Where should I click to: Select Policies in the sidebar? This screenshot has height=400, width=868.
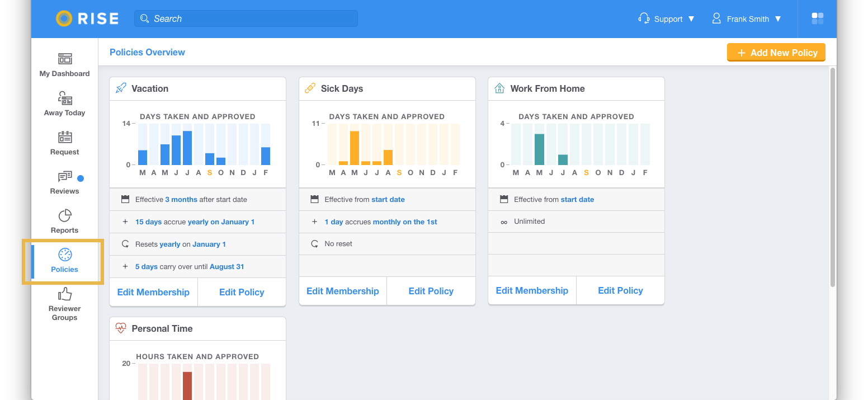pos(64,261)
